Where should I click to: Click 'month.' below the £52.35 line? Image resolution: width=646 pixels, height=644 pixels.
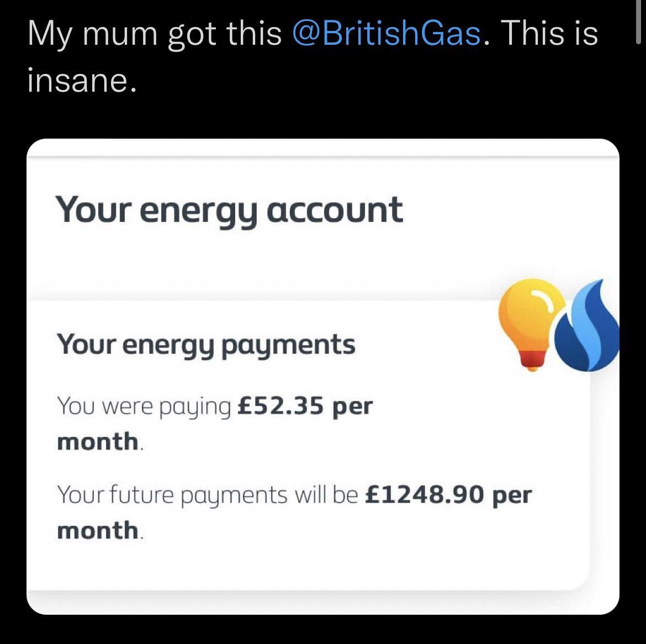[100, 442]
